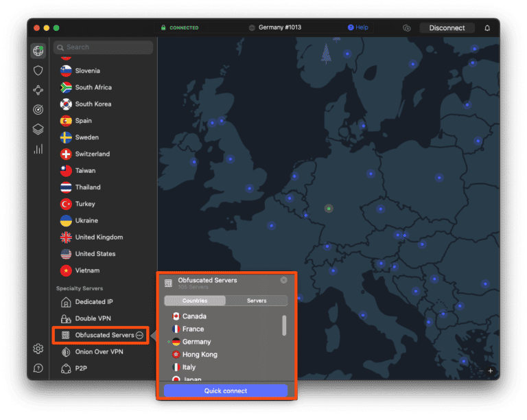Click the help question mark sidebar icon
Viewport: 527px width, 420px height.
coord(38,368)
